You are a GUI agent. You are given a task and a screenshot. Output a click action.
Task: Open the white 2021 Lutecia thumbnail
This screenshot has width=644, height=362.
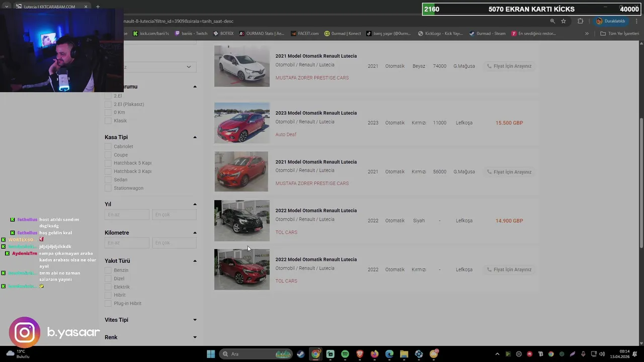pyautogui.click(x=242, y=66)
